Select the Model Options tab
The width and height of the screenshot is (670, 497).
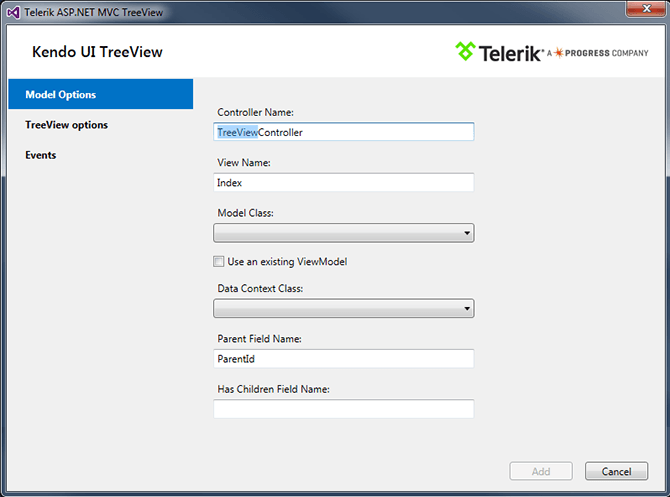point(101,94)
